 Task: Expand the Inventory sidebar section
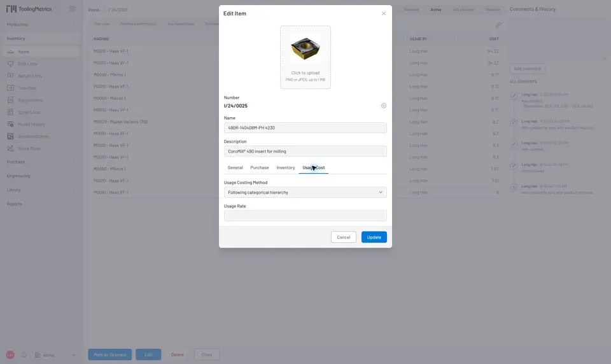pyautogui.click(x=41, y=39)
